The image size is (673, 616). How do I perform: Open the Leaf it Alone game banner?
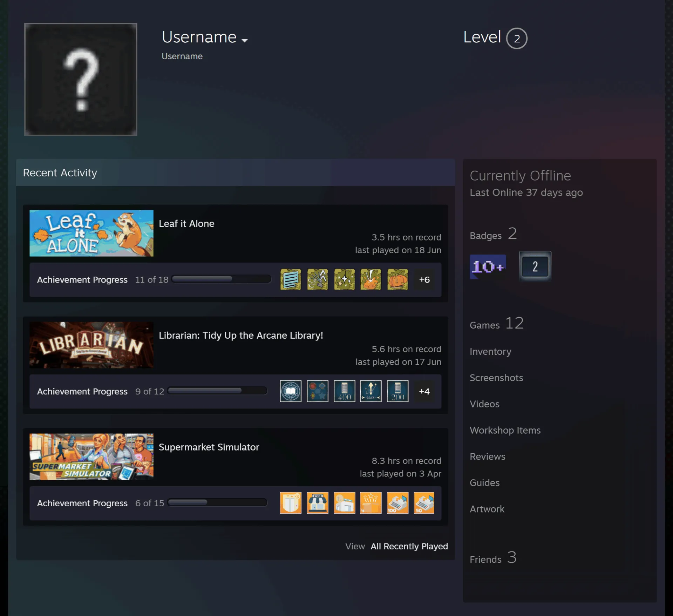click(x=91, y=233)
